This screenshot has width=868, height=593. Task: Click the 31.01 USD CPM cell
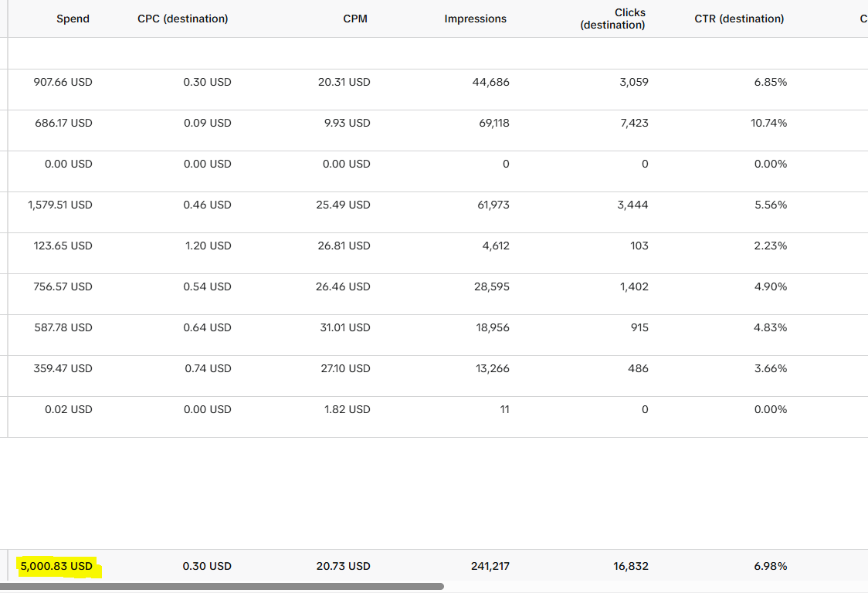345,328
